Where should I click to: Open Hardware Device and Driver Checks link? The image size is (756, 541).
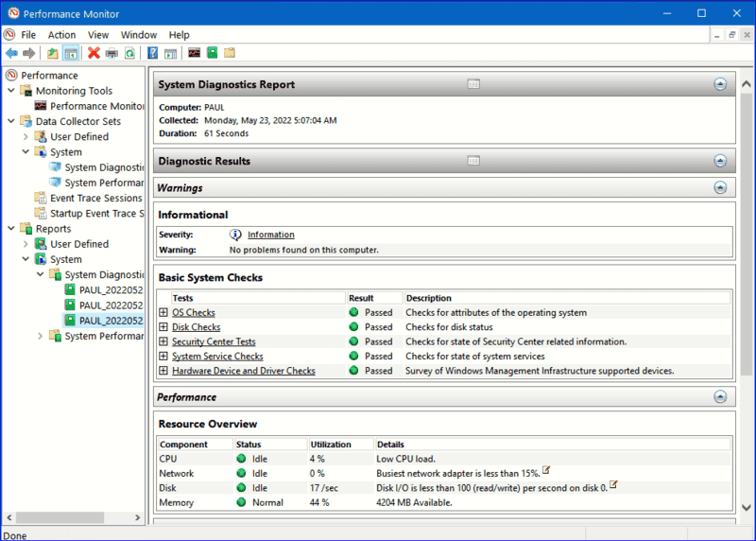[244, 371]
